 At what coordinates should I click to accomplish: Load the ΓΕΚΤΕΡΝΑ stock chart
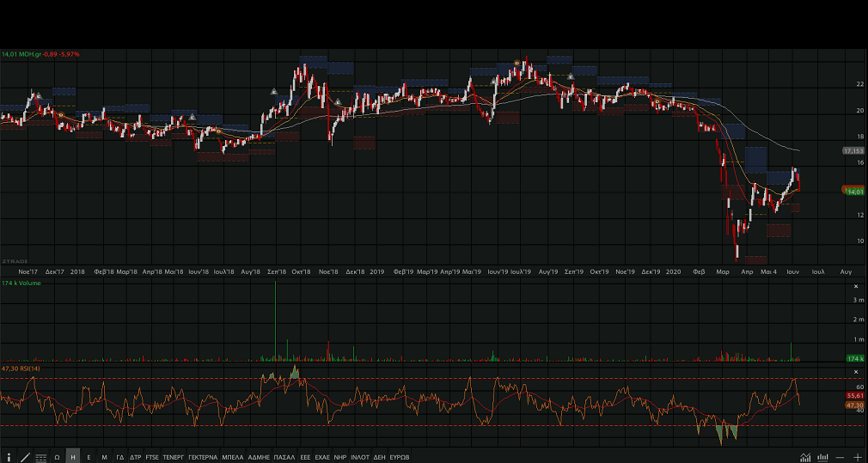click(203, 457)
